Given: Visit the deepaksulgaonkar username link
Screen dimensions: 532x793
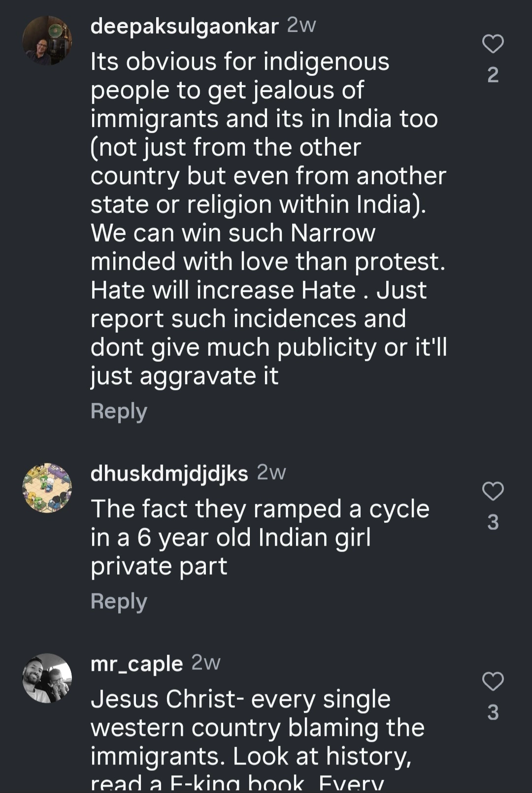Looking at the screenshot, I should (x=185, y=26).
